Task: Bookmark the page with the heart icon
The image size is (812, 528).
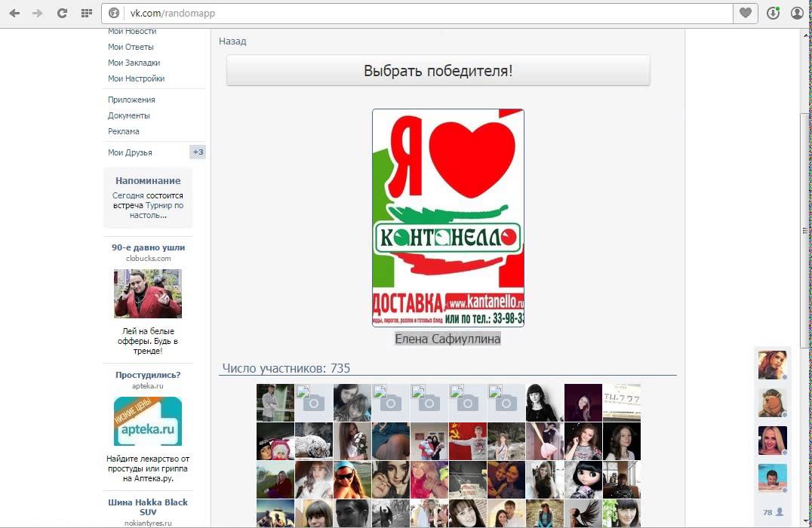Action: point(745,13)
